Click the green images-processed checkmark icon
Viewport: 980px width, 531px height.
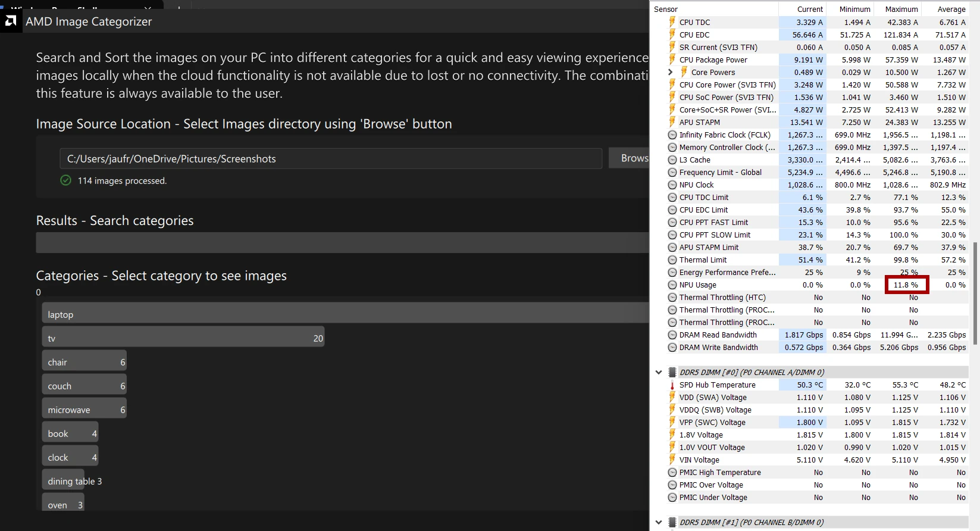pos(66,180)
